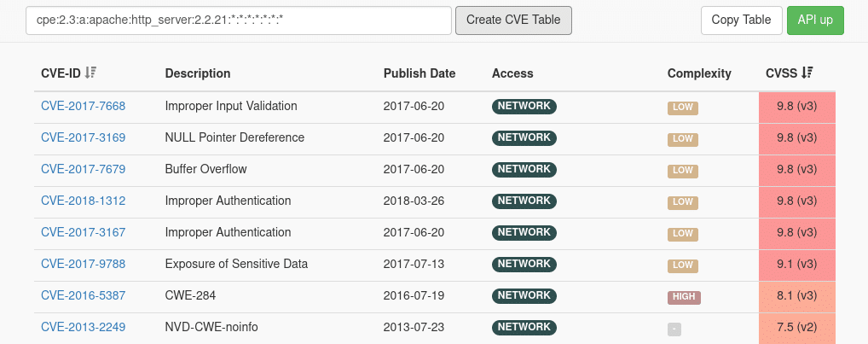Click dash complexity badge for CVE-2013-2249
The width and height of the screenshot is (868, 344).
[674, 329]
